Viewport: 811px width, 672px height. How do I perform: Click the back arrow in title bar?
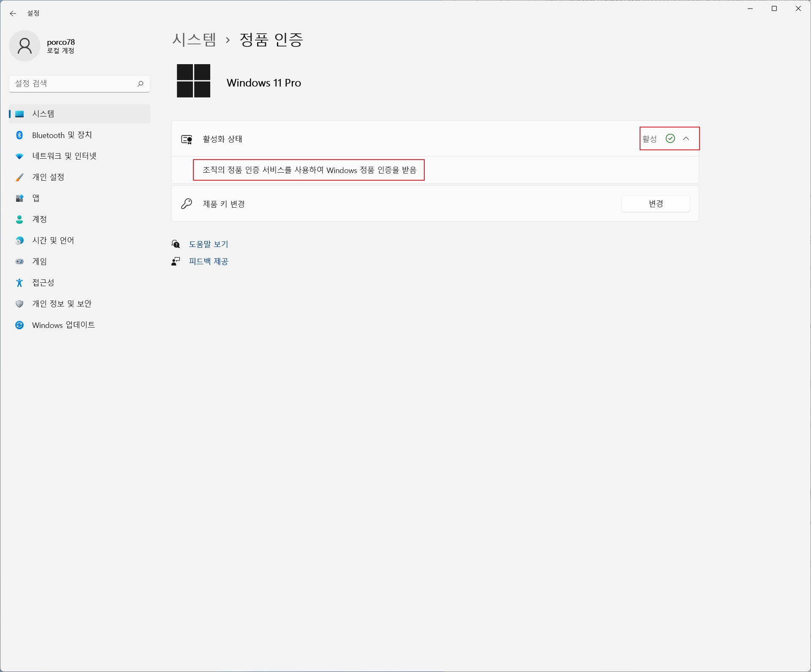coord(13,14)
